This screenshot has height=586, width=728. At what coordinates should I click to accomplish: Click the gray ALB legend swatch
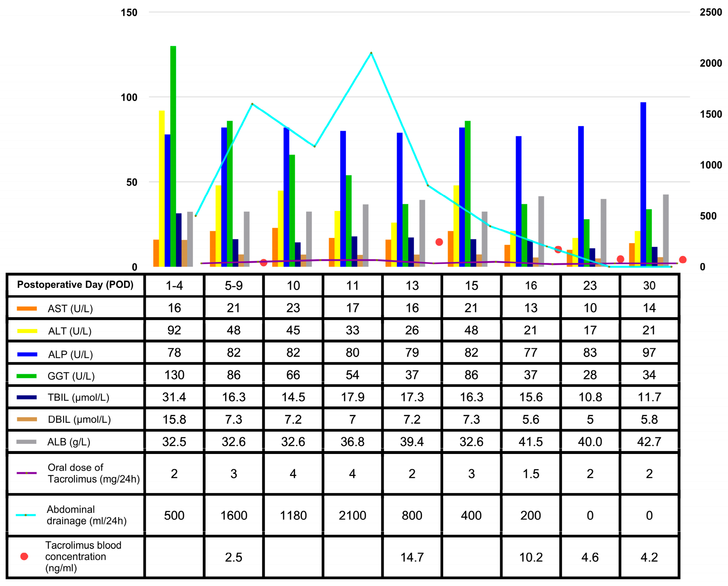[27, 442]
